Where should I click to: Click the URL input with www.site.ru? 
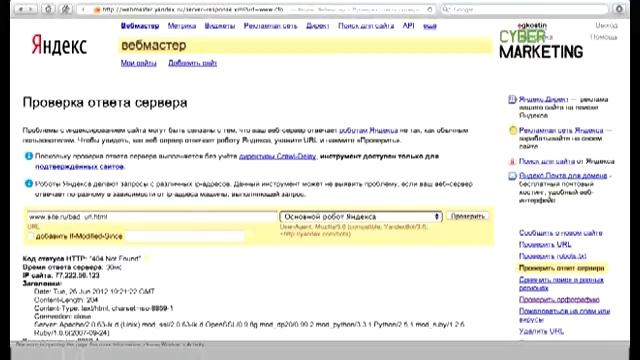(152, 217)
